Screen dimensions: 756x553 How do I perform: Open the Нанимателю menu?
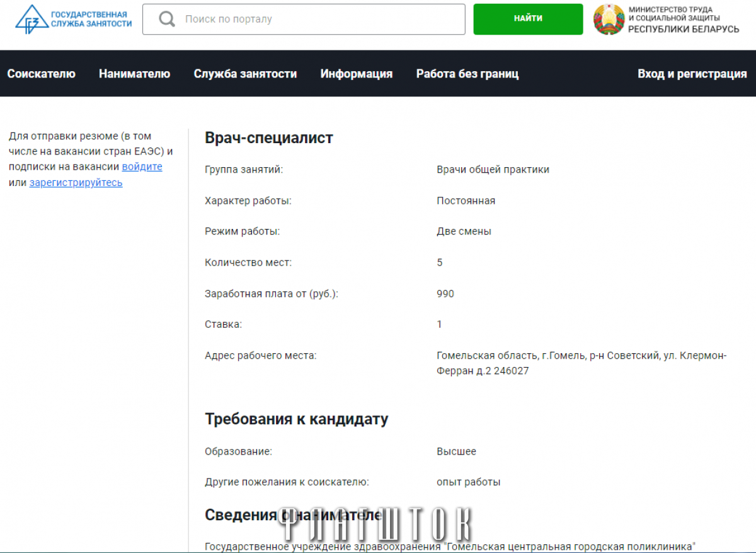pos(134,74)
